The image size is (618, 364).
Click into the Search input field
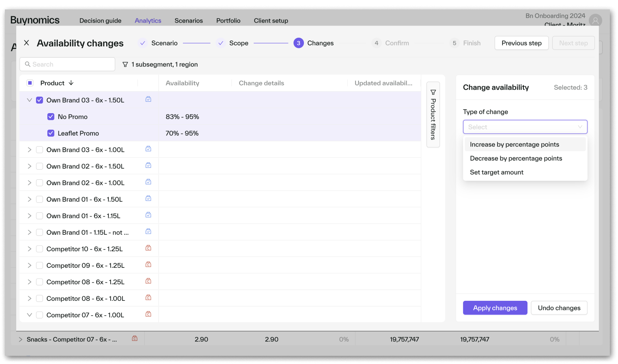(67, 64)
